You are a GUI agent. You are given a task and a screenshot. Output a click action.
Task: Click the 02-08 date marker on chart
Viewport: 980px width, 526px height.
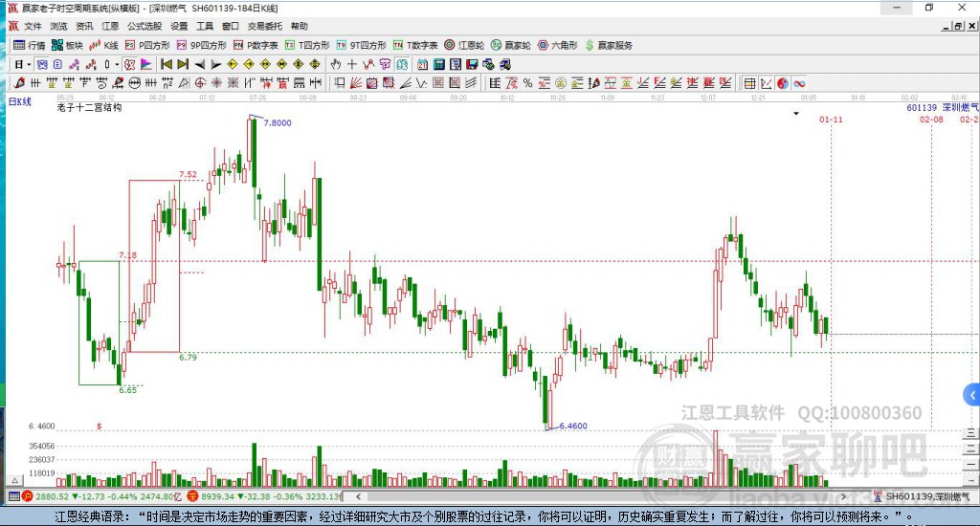click(931, 120)
